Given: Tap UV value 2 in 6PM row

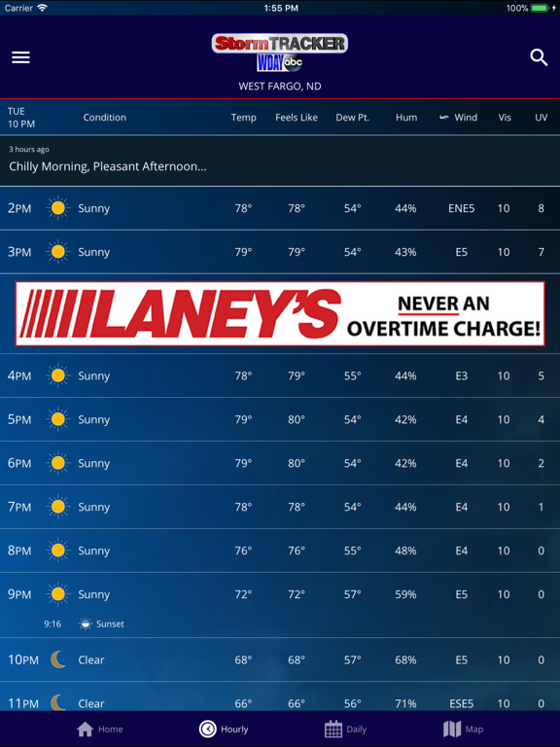Looking at the screenshot, I should pyautogui.click(x=541, y=463).
